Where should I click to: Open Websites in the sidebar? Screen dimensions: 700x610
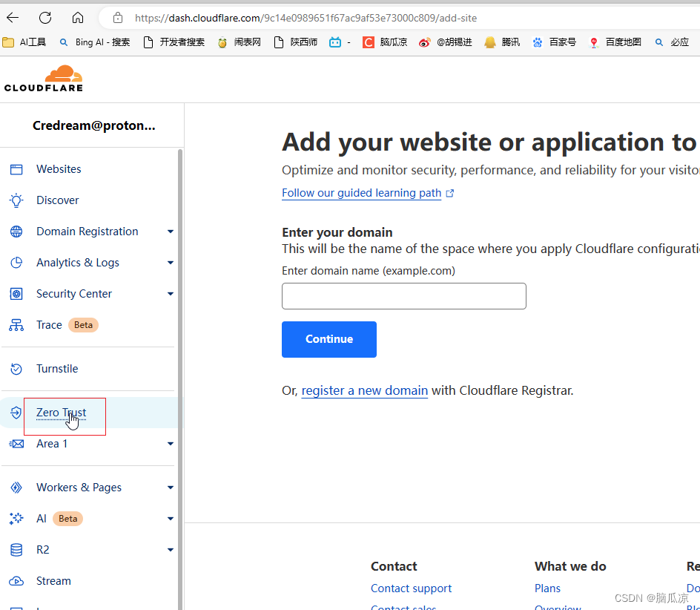(59, 169)
